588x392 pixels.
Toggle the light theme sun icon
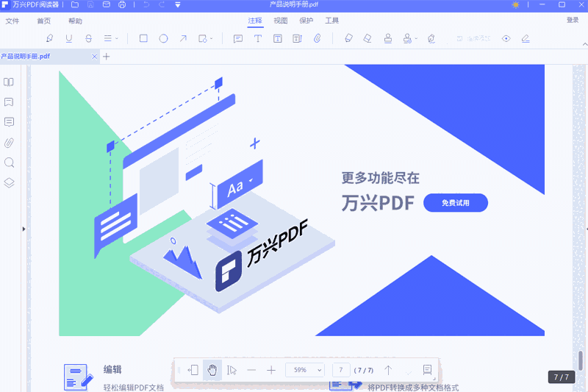tap(516, 5)
